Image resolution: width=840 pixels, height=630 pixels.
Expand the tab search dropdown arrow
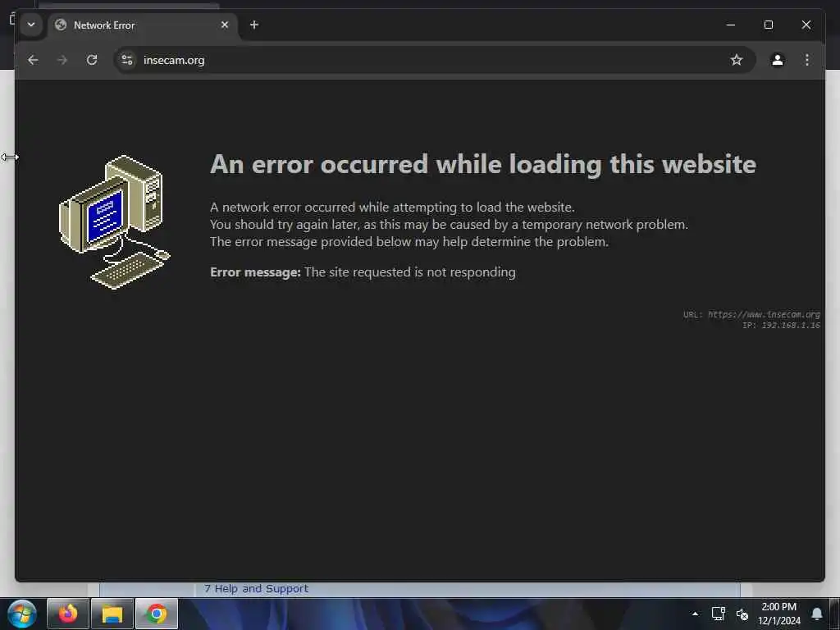(x=31, y=25)
